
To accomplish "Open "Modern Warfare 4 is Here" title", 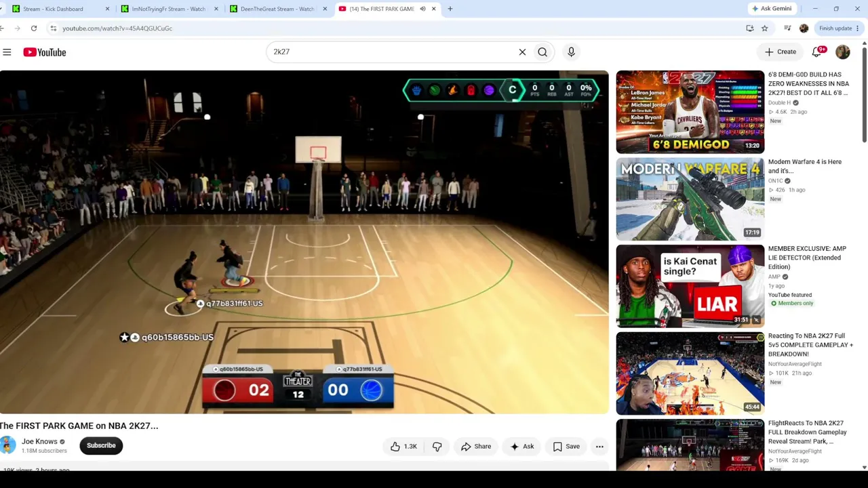I will (805, 166).
